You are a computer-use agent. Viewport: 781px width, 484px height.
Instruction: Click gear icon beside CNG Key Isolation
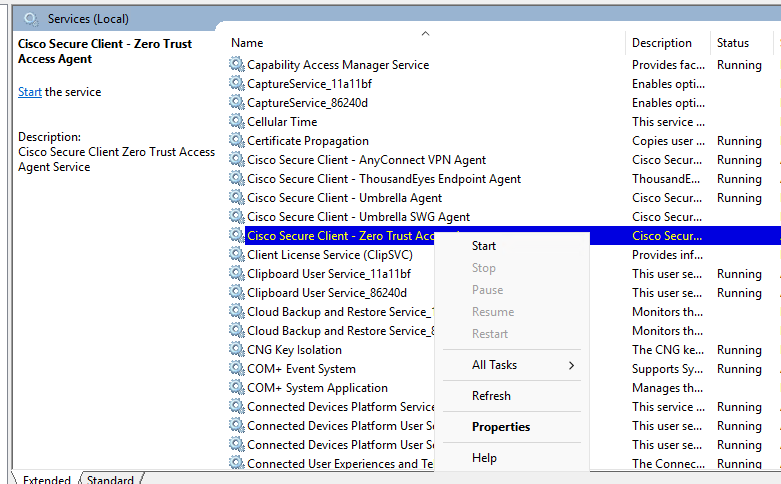click(236, 350)
